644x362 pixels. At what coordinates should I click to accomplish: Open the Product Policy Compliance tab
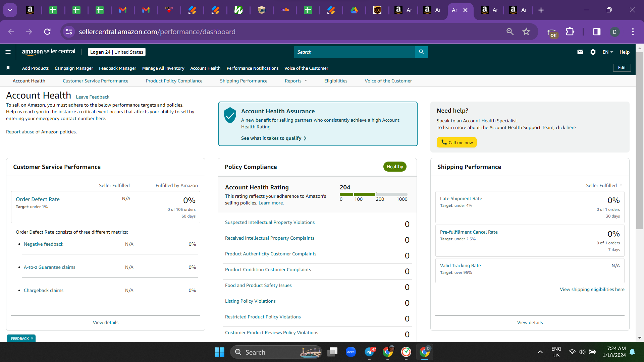click(174, 81)
